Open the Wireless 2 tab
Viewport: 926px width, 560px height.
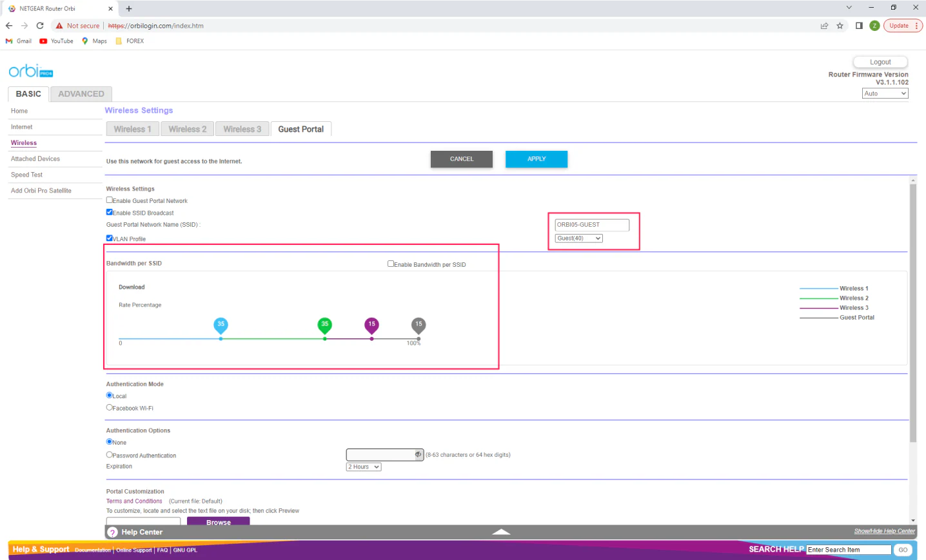(x=188, y=129)
